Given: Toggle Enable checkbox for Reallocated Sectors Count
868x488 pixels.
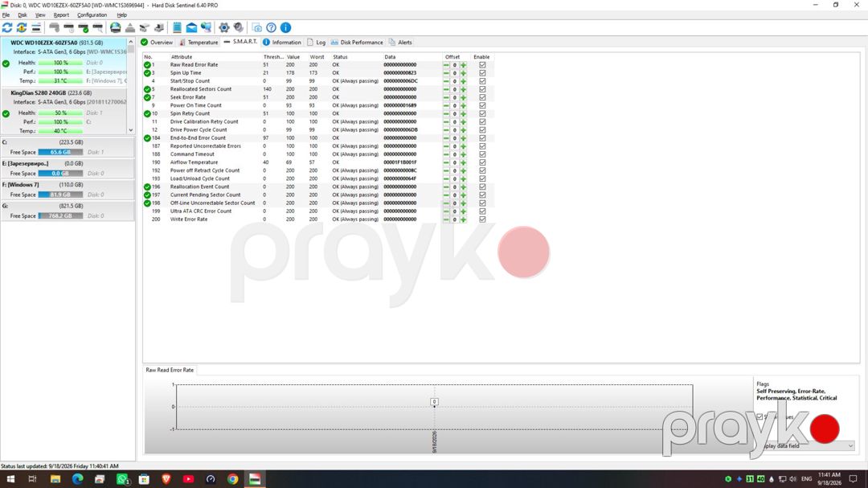Looking at the screenshot, I should (482, 89).
